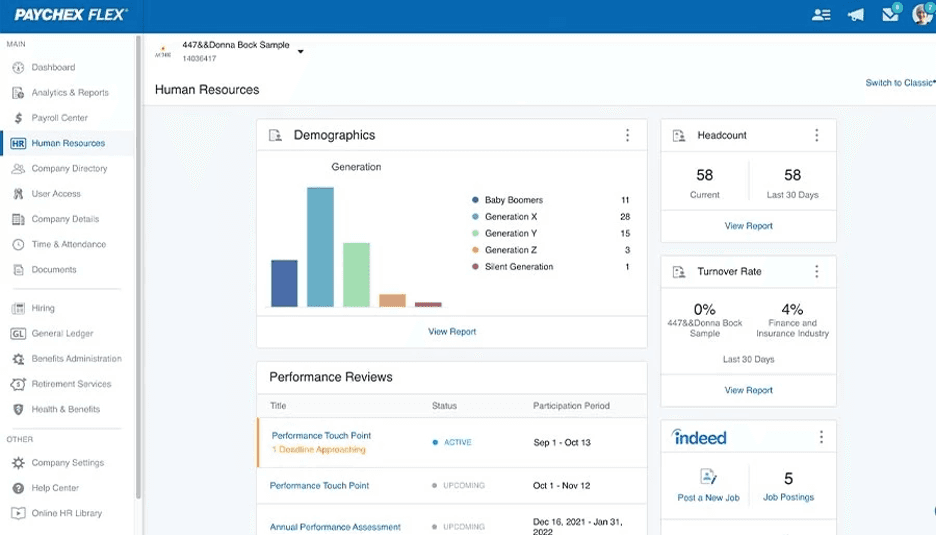Open Annual Performance Assessment review link
Image resolution: width=936 pixels, height=536 pixels.
tap(335, 527)
